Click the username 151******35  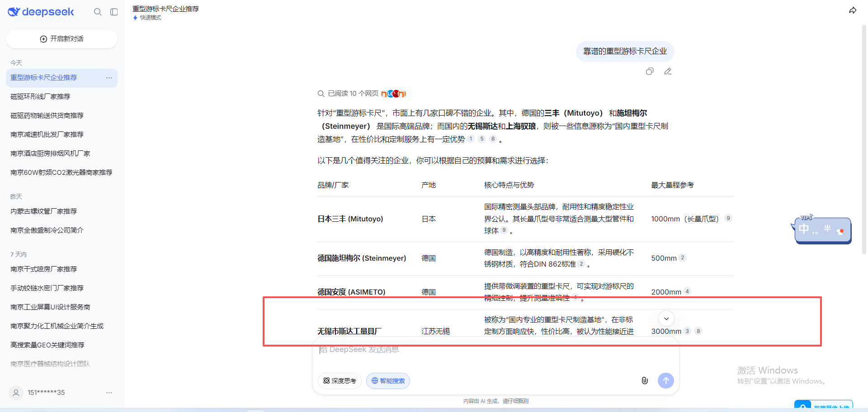tap(46, 393)
